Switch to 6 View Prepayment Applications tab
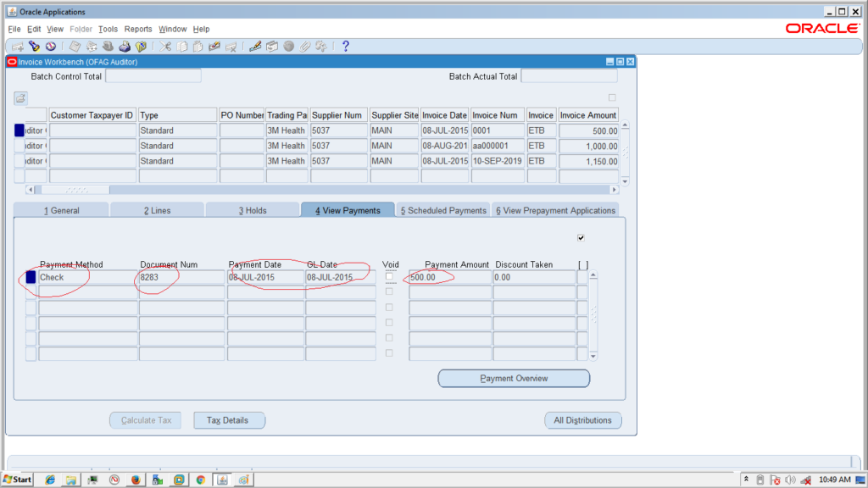 point(555,210)
